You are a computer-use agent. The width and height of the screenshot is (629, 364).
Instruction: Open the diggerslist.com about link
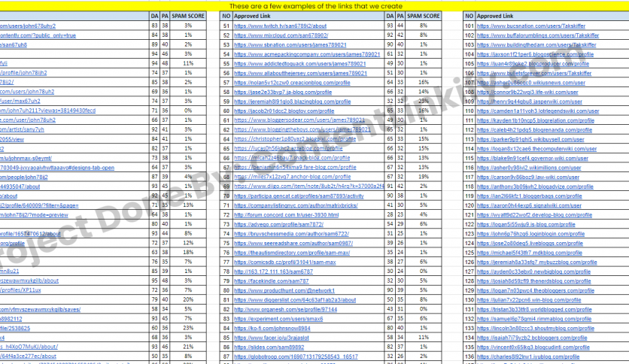[x=295, y=300]
